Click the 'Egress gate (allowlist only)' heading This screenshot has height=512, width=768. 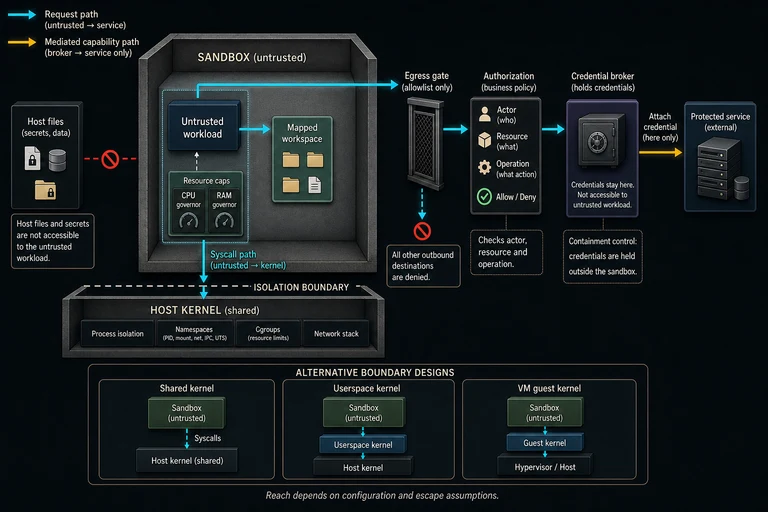[x=427, y=81]
